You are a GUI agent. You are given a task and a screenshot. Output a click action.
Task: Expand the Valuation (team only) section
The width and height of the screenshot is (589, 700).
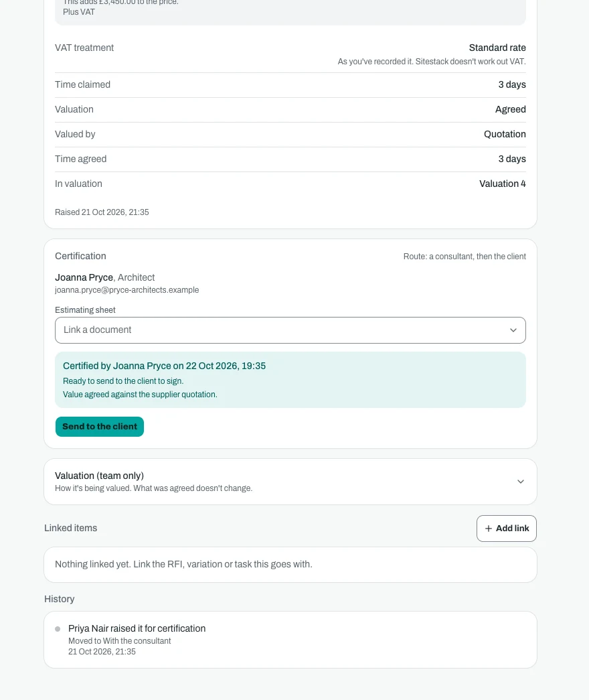pyautogui.click(x=290, y=481)
